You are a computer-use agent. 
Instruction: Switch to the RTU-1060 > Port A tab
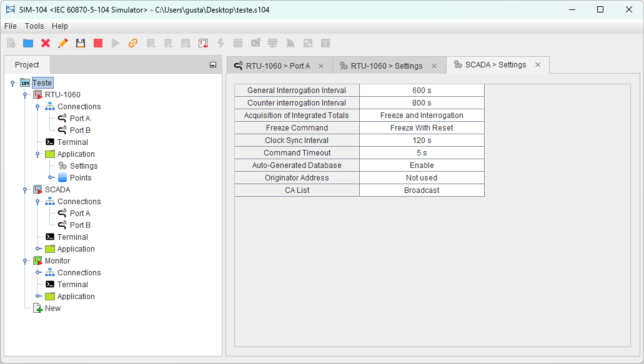(x=277, y=66)
